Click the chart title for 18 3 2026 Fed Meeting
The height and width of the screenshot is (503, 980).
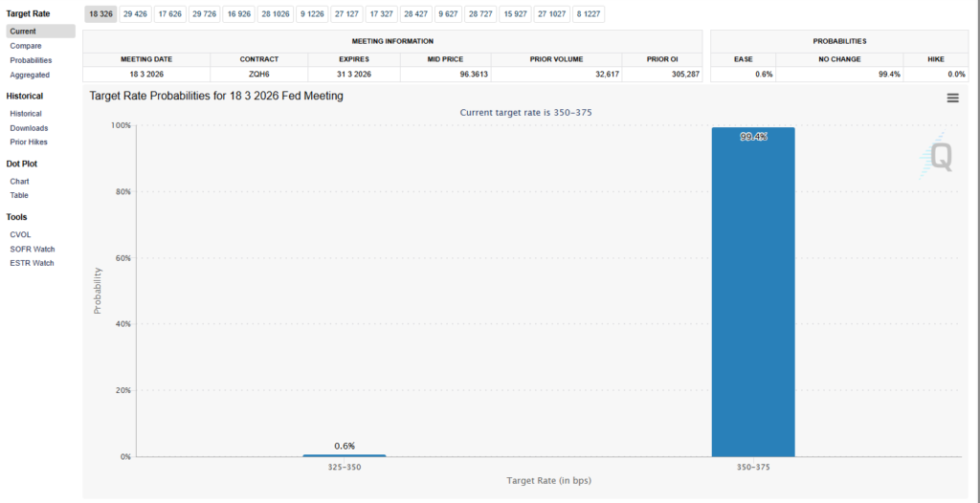(x=216, y=97)
